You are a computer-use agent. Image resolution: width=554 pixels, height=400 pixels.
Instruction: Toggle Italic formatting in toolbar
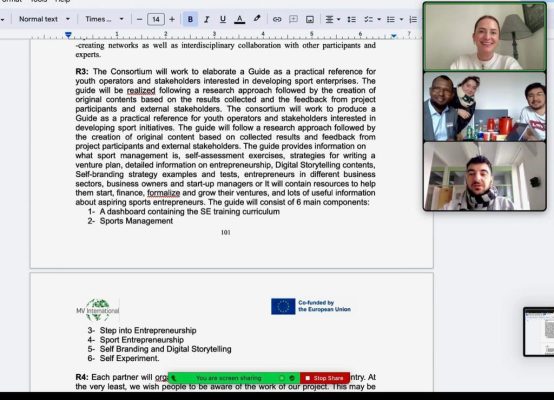point(206,19)
